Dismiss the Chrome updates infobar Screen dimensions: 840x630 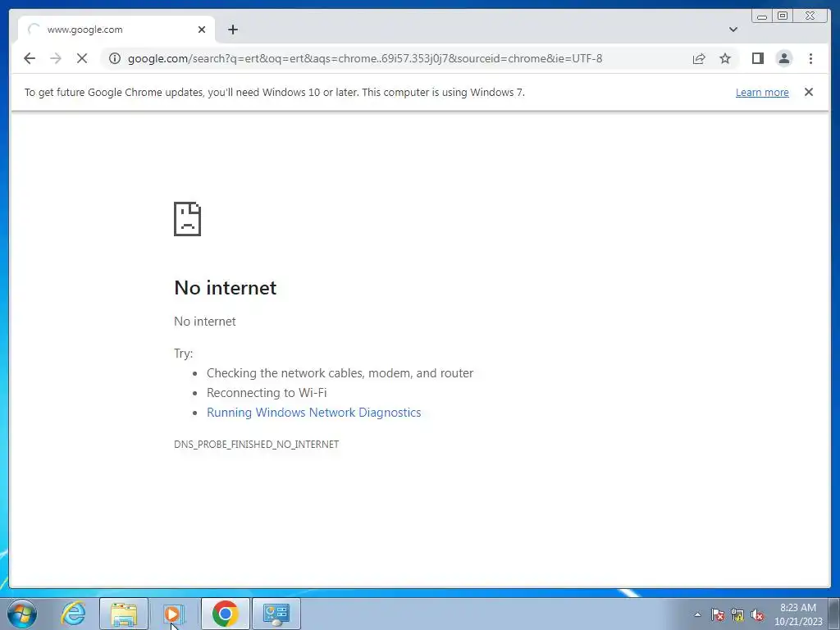809,92
